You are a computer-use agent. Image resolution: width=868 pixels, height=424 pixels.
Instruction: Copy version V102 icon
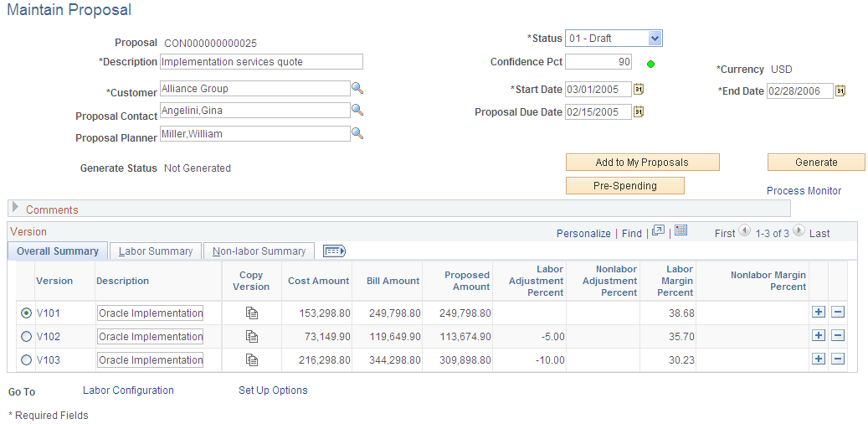point(252,336)
